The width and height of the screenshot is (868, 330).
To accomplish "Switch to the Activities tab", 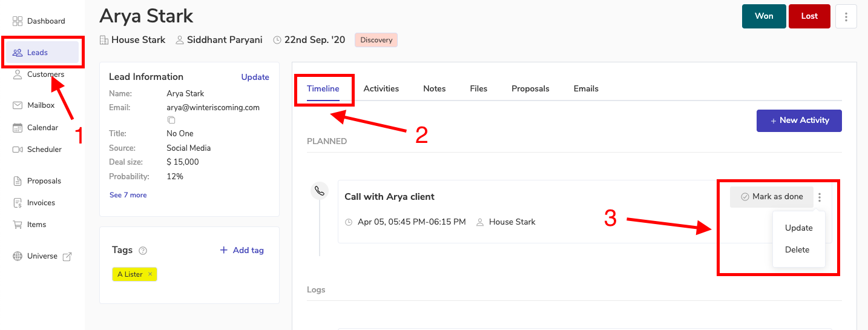I will [381, 88].
